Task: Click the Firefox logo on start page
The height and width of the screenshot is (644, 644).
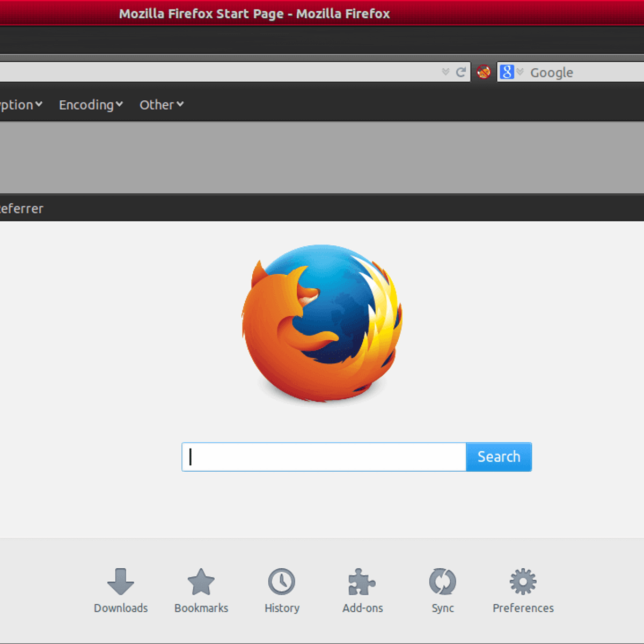Action: [322, 324]
